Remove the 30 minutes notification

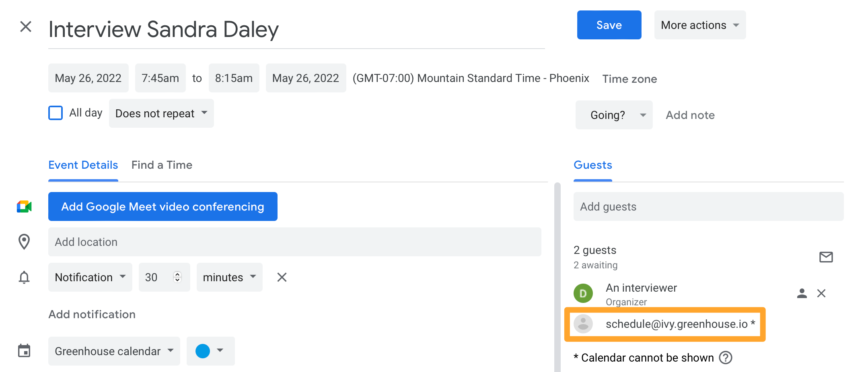click(x=282, y=277)
